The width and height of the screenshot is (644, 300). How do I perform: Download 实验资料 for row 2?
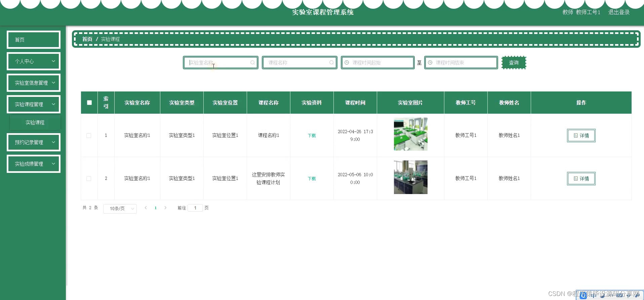coord(312,179)
